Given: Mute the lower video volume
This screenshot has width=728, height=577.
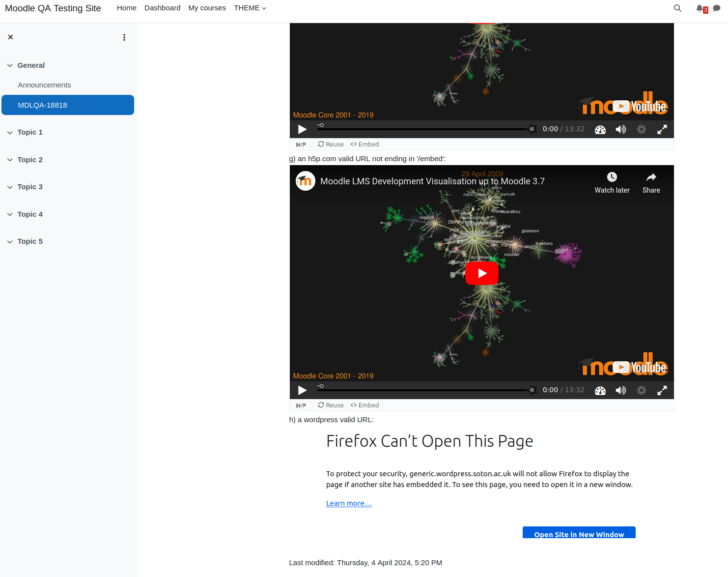Looking at the screenshot, I should coord(621,390).
